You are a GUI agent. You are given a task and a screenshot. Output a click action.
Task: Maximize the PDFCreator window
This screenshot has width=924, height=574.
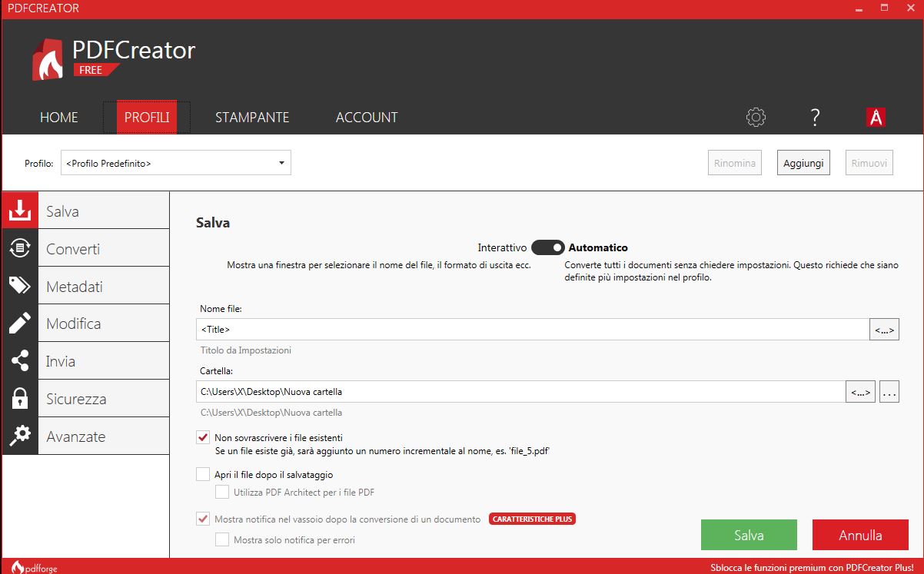884,8
